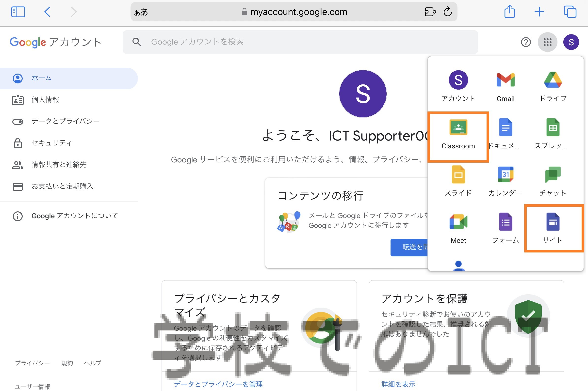Open the purple S account avatar
This screenshot has width=588, height=391.
(x=571, y=42)
